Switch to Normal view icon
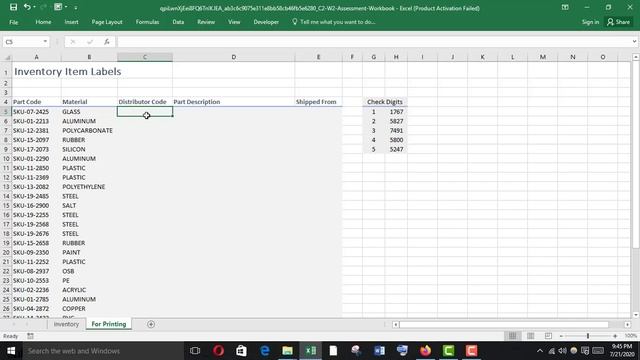The height and width of the screenshot is (360, 640). pyautogui.click(x=512, y=336)
